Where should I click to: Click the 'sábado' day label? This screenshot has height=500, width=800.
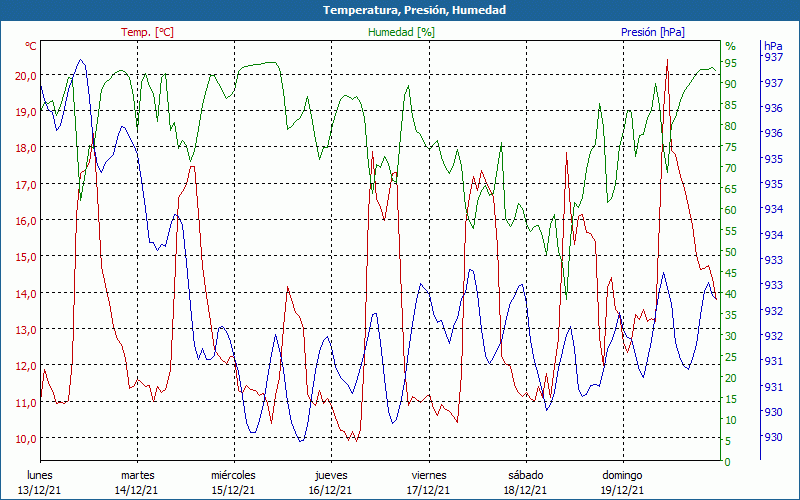coord(526,476)
